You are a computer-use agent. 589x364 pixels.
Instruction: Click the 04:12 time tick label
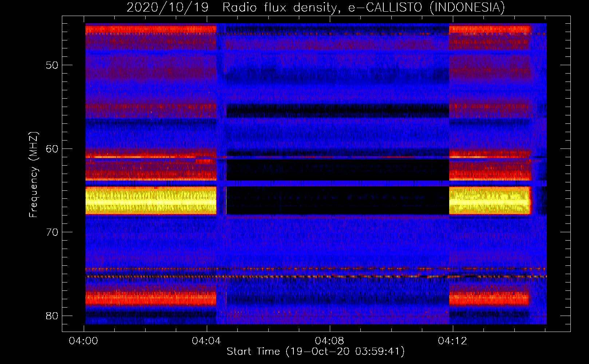452,341
